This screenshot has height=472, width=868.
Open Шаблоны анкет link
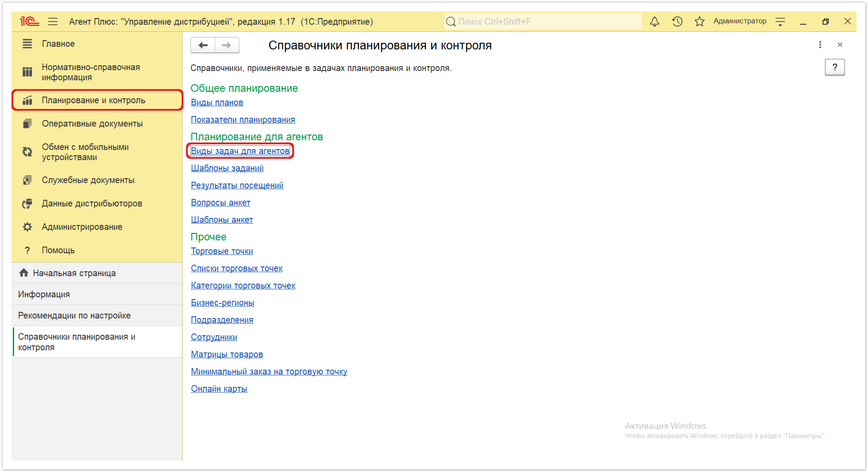point(222,220)
